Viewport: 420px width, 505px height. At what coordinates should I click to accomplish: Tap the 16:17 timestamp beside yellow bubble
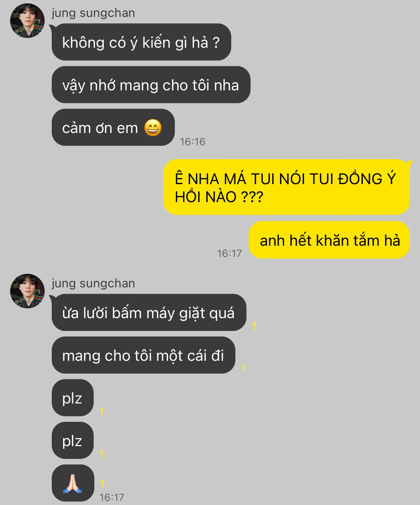[229, 253]
